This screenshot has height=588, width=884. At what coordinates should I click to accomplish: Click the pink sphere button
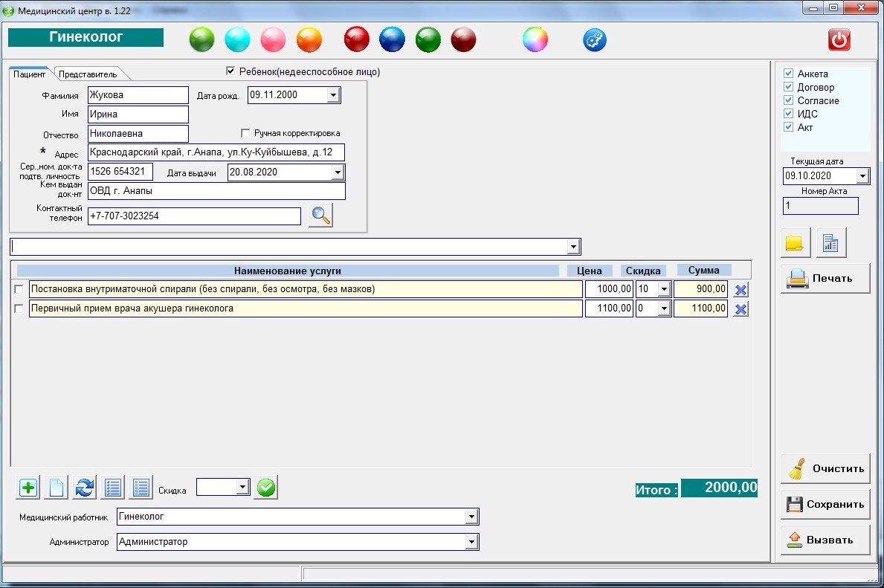coord(274,39)
